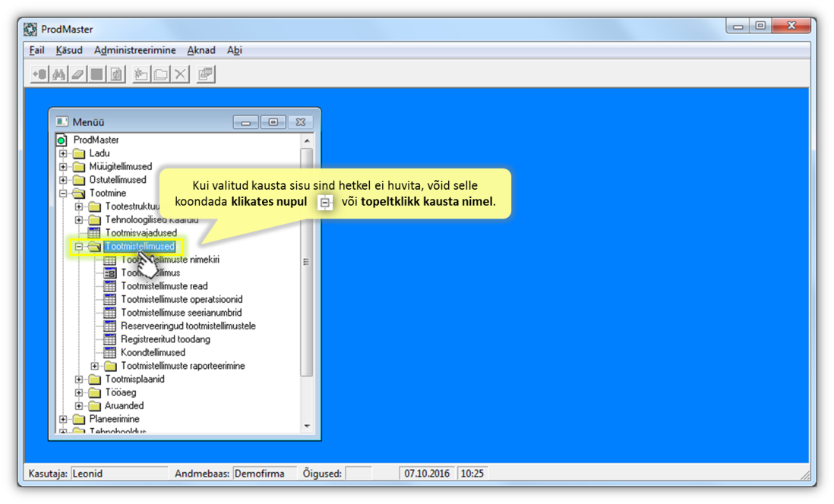Viewport: 834px width, 504px height.
Task: Open the Administreerimine menu
Action: pos(134,50)
